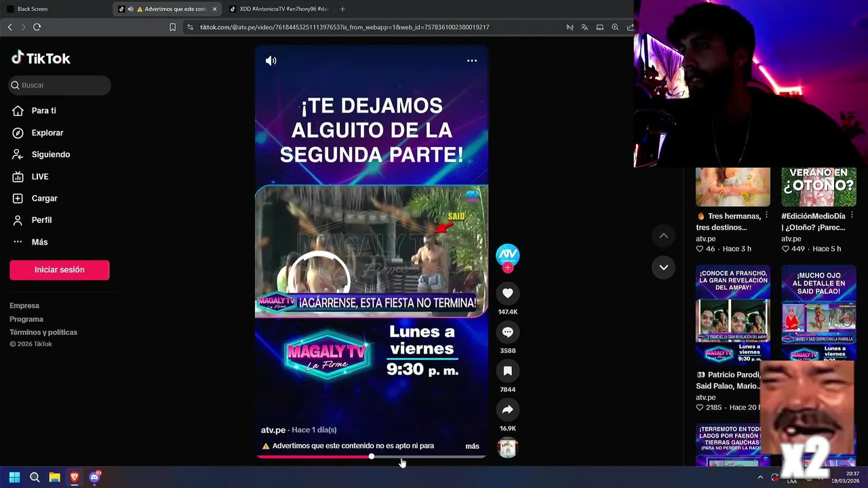Open comments via speech bubble icon

click(x=508, y=331)
